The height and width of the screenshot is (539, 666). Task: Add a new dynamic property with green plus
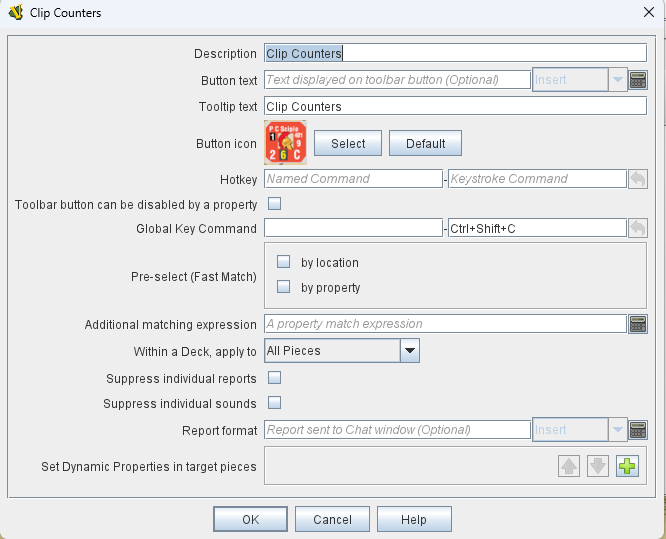(x=627, y=466)
